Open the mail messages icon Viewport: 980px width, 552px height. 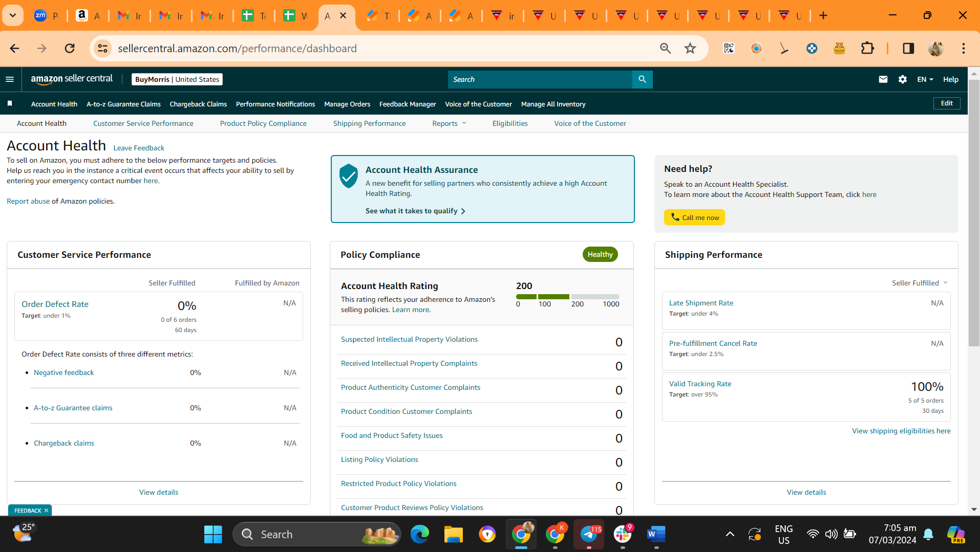883,79
